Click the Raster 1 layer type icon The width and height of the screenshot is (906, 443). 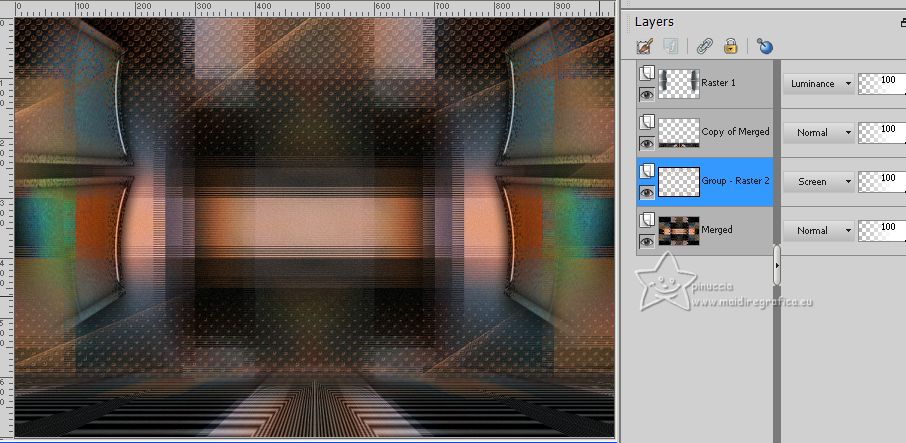(647, 73)
